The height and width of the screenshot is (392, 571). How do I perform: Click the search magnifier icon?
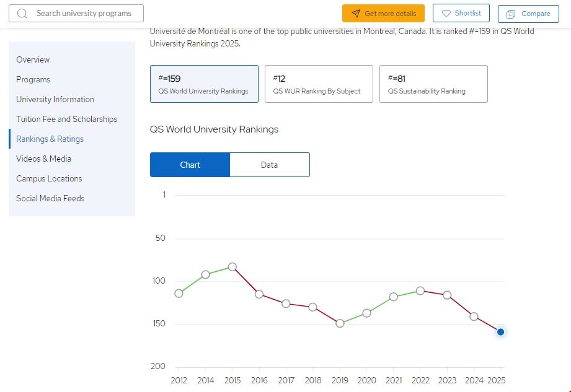(22, 14)
